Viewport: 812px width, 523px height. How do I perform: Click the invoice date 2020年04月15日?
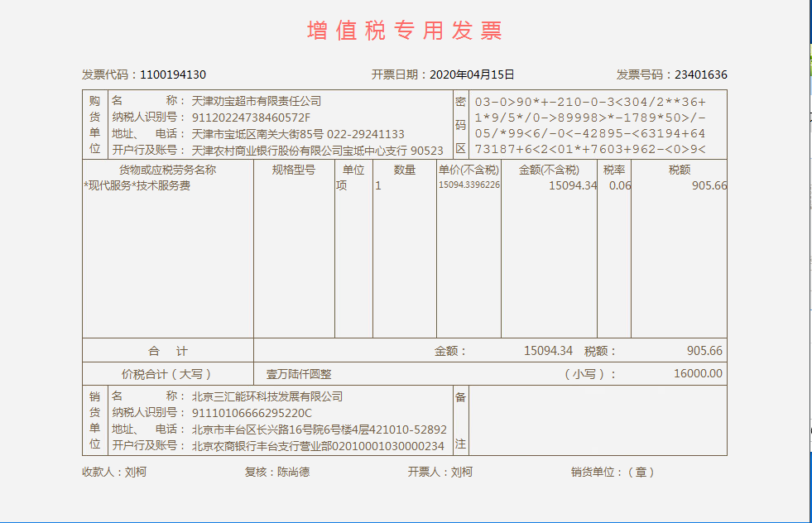click(x=472, y=74)
